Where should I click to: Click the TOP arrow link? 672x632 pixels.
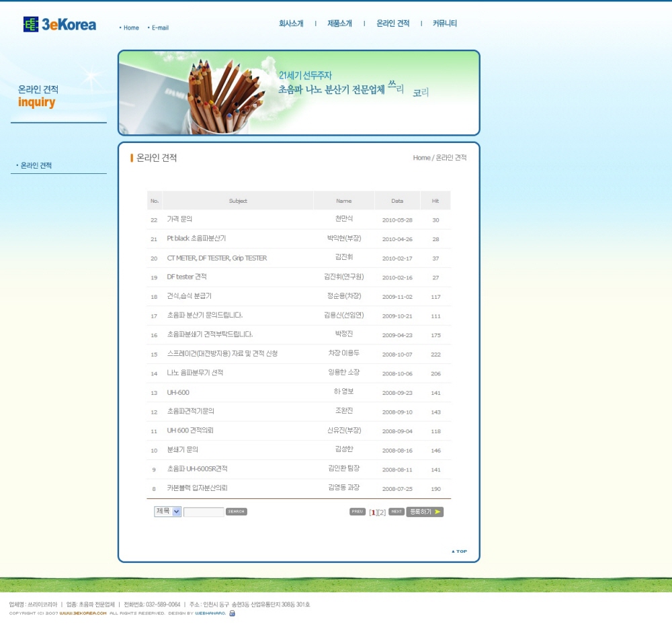[460, 551]
